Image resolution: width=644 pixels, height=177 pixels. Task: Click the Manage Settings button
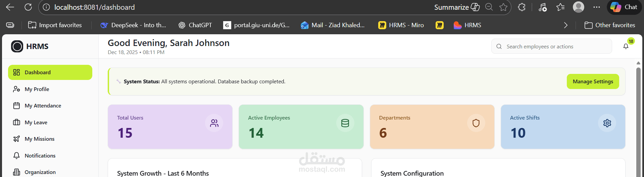click(593, 81)
